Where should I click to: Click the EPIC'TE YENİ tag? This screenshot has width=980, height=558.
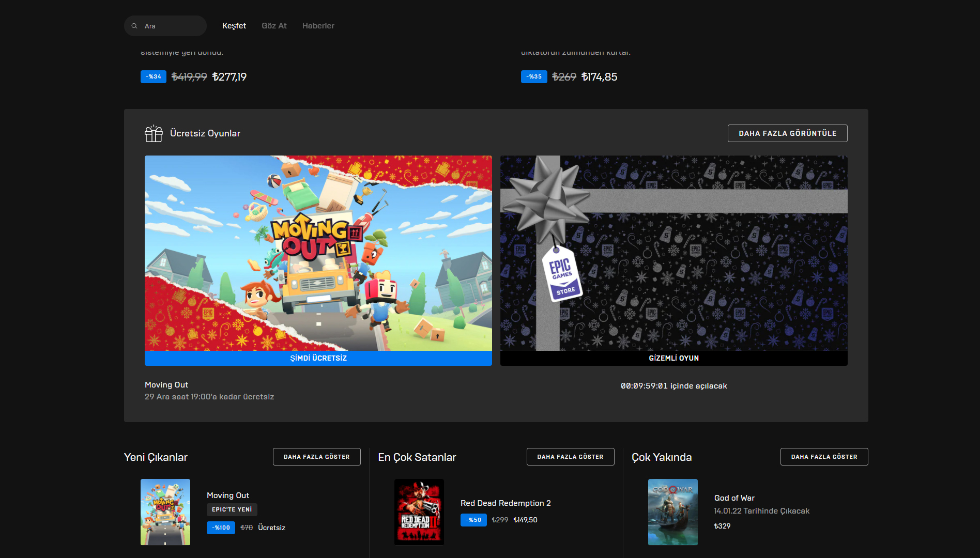(232, 509)
